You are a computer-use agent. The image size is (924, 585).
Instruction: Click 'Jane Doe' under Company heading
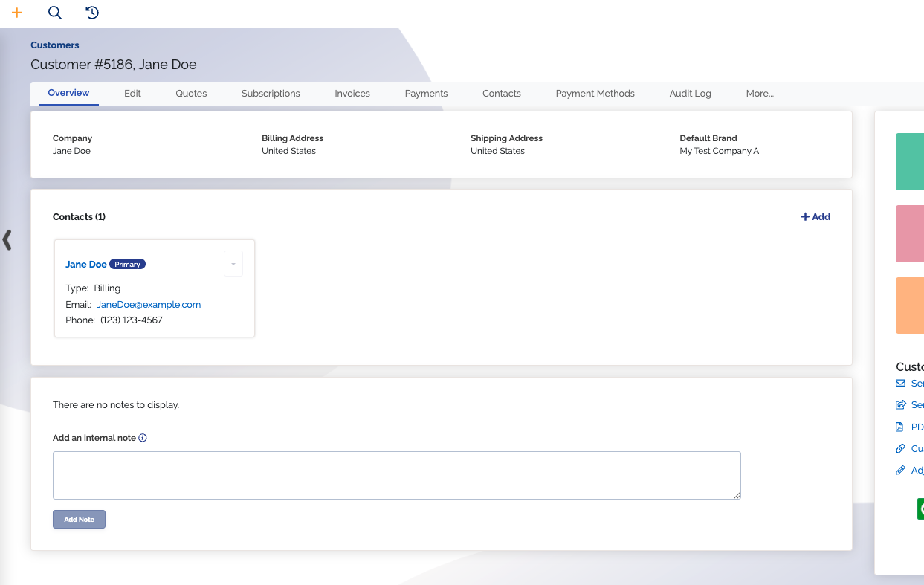[x=71, y=151]
